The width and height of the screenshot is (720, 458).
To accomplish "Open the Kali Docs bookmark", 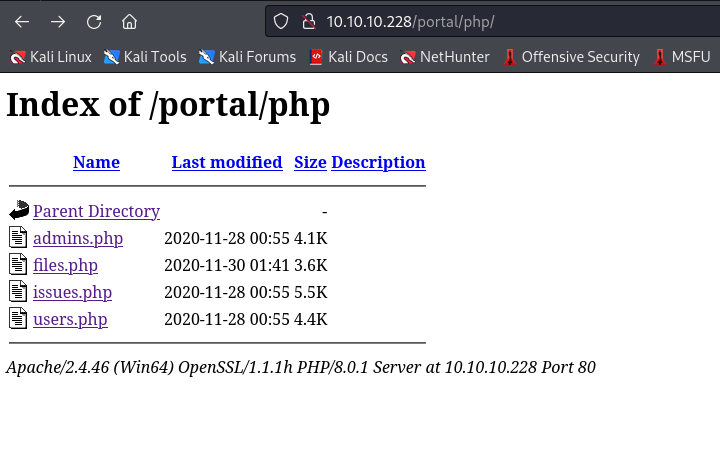I will (348, 57).
